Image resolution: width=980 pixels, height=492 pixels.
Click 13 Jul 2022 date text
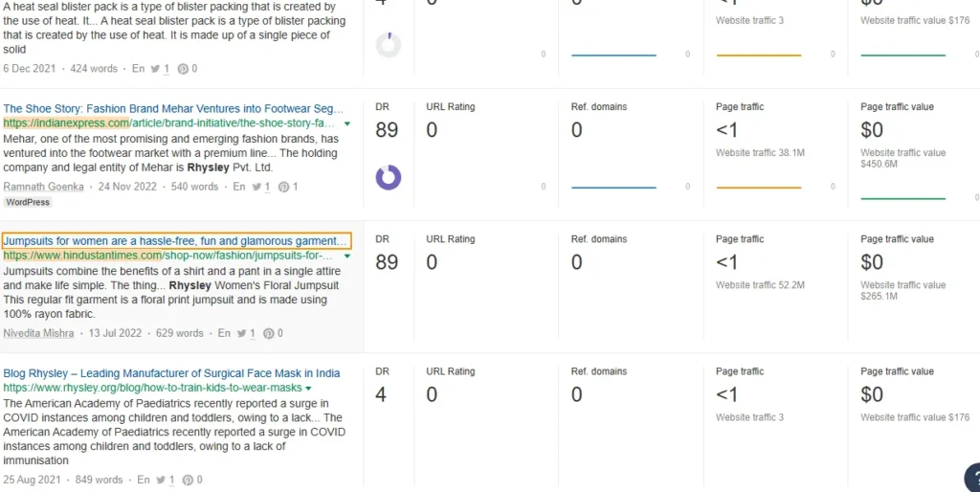[x=115, y=333]
